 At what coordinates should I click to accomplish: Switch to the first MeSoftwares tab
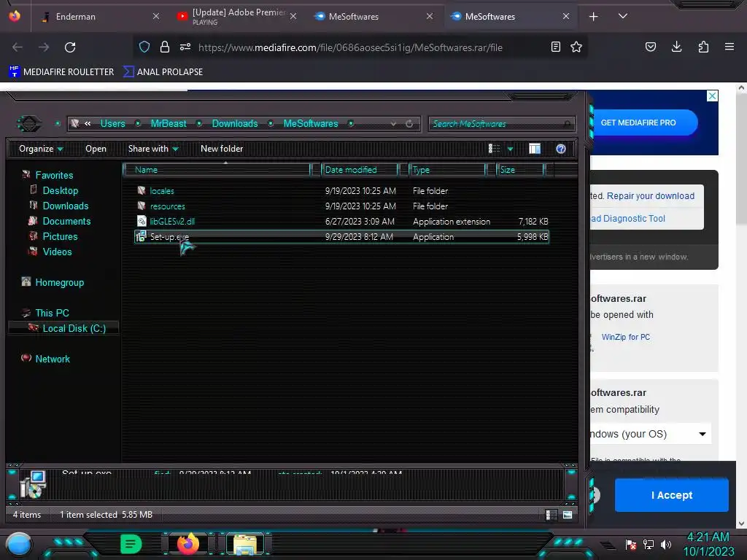[373, 17]
